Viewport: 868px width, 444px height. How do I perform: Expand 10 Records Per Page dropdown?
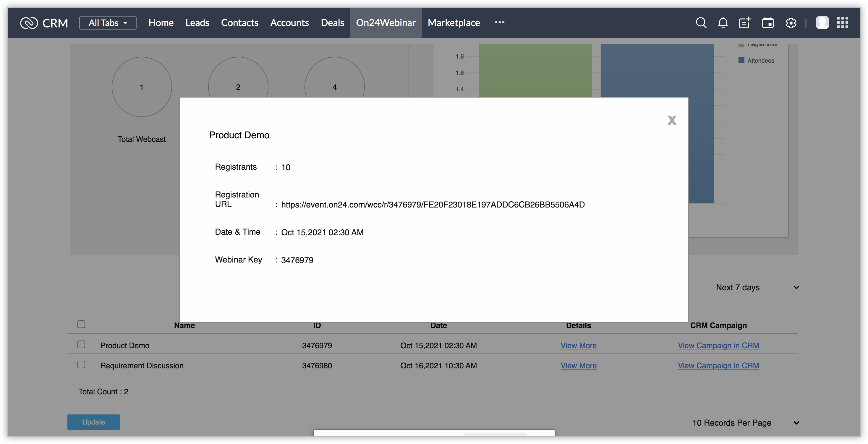745,423
